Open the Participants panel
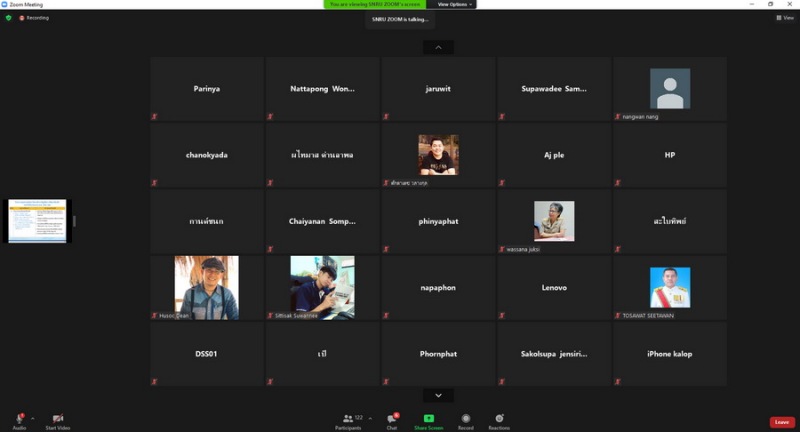 tap(348, 418)
